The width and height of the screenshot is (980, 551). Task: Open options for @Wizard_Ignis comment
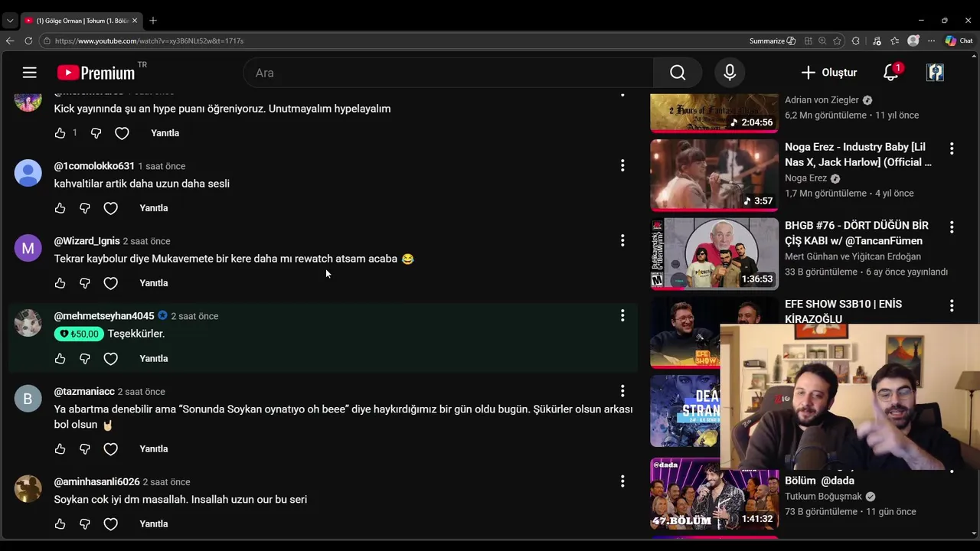point(622,240)
